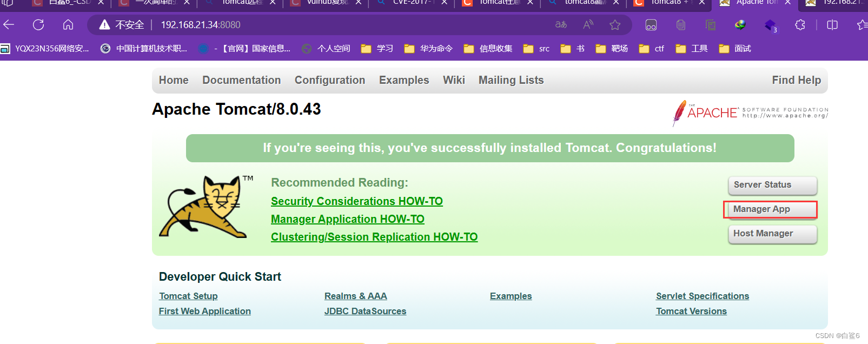The width and height of the screenshot is (868, 344).
Task: View the not-secure site warning icon
Action: click(105, 25)
